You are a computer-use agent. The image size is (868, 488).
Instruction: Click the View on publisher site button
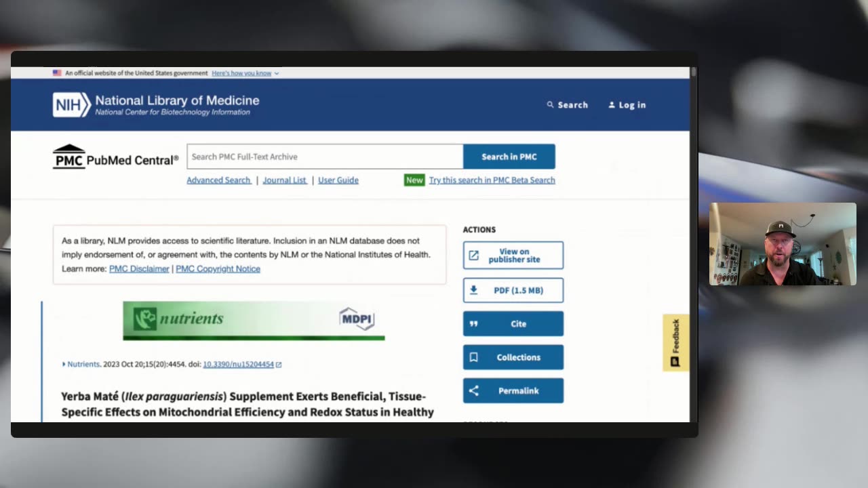(x=513, y=256)
